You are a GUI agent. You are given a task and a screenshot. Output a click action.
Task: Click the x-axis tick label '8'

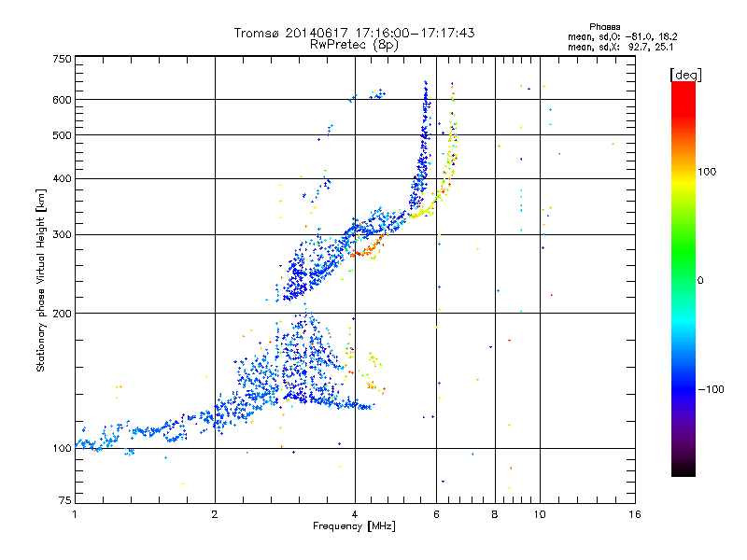[495, 514]
